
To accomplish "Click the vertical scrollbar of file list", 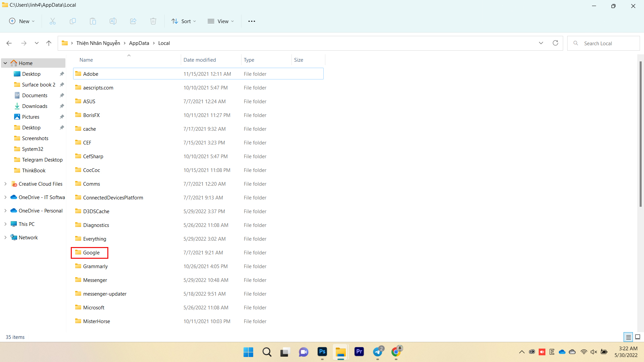I will pos(640,134).
